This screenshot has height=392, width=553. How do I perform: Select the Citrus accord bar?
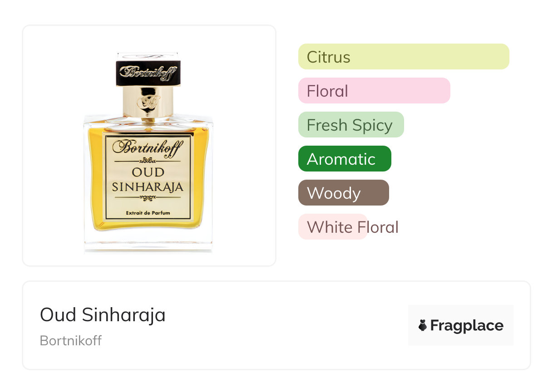coord(403,57)
